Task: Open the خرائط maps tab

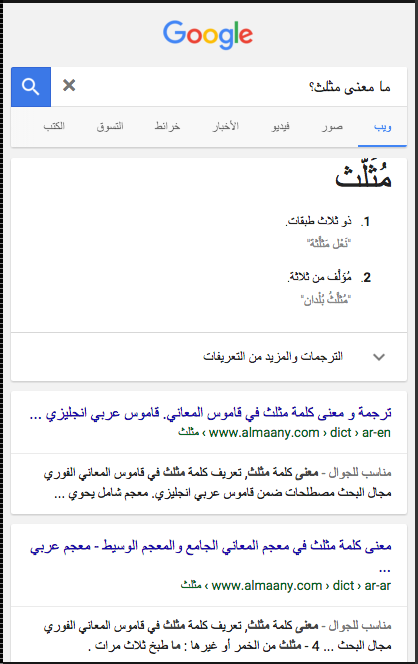Action: point(167,126)
